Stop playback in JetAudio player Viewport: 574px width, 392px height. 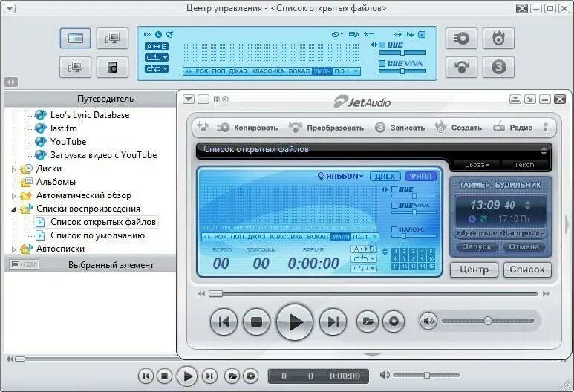click(256, 321)
